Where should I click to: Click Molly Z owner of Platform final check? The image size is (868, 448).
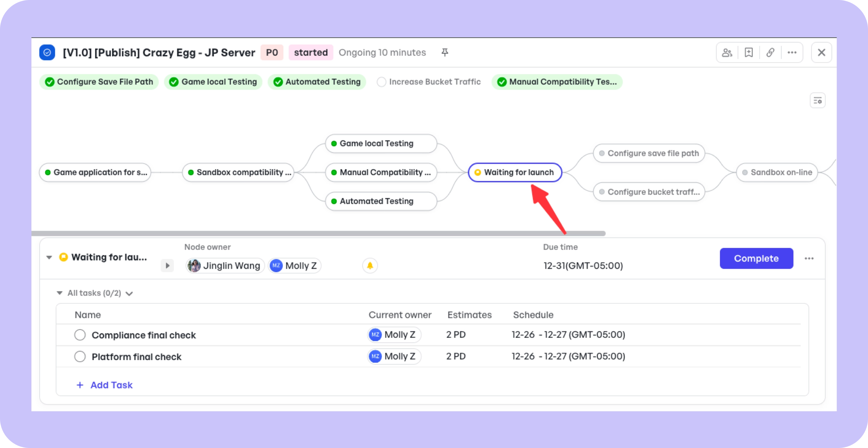pos(394,356)
